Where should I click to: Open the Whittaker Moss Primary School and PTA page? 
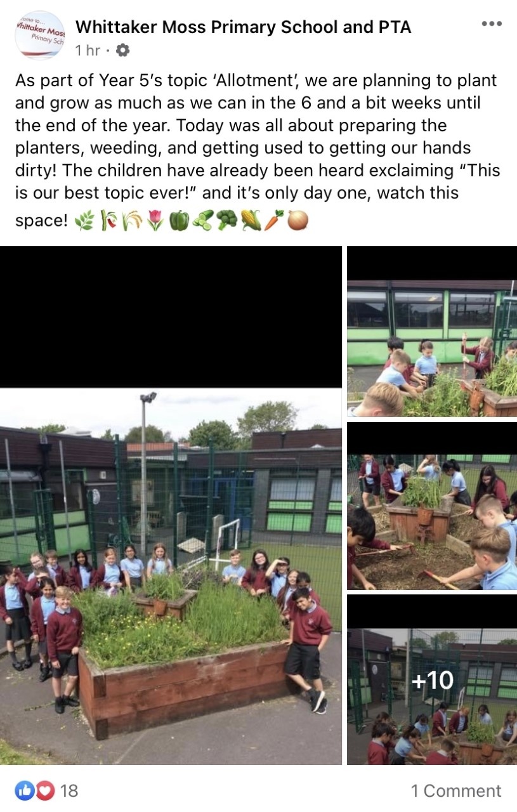coord(243,27)
